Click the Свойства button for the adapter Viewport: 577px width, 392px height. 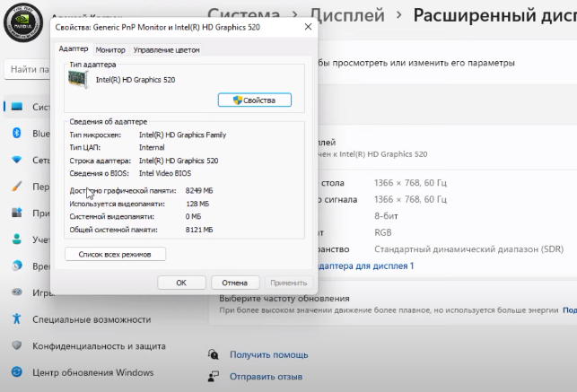tap(255, 100)
